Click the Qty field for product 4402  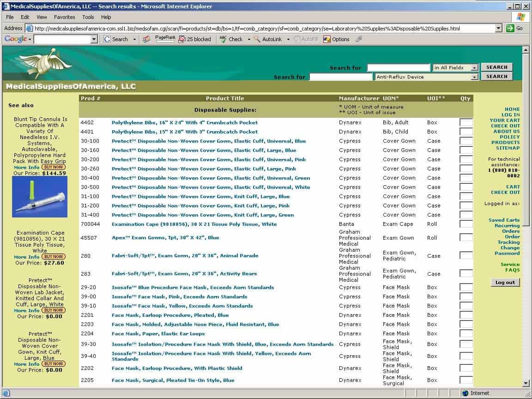tap(466, 122)
